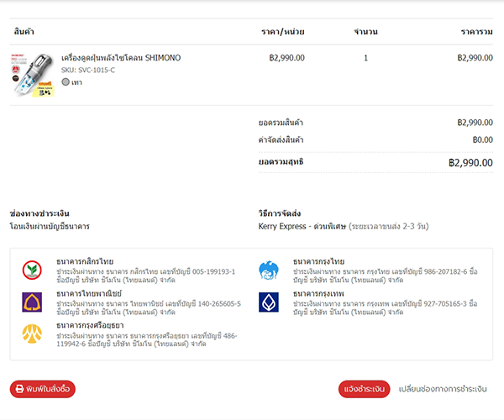Click the ธนาคารไทยพาณิชย์ bank title
504x420 pixels.
(89, 293)
